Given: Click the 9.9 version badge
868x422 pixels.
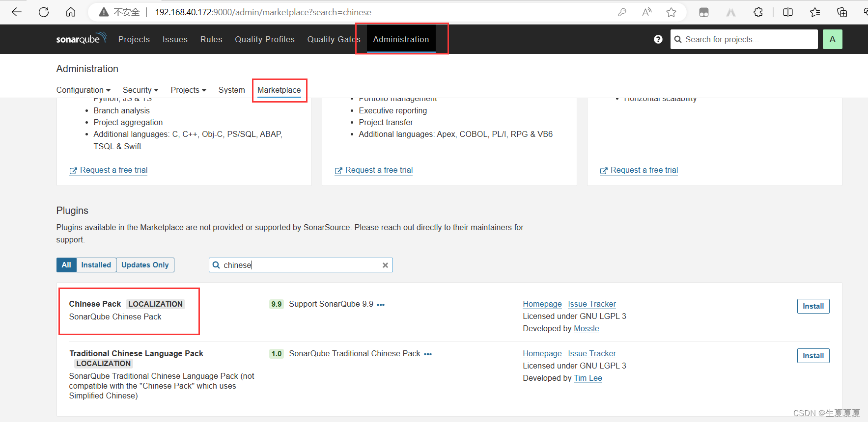Looking at the screenshot, I should point(277,304).
